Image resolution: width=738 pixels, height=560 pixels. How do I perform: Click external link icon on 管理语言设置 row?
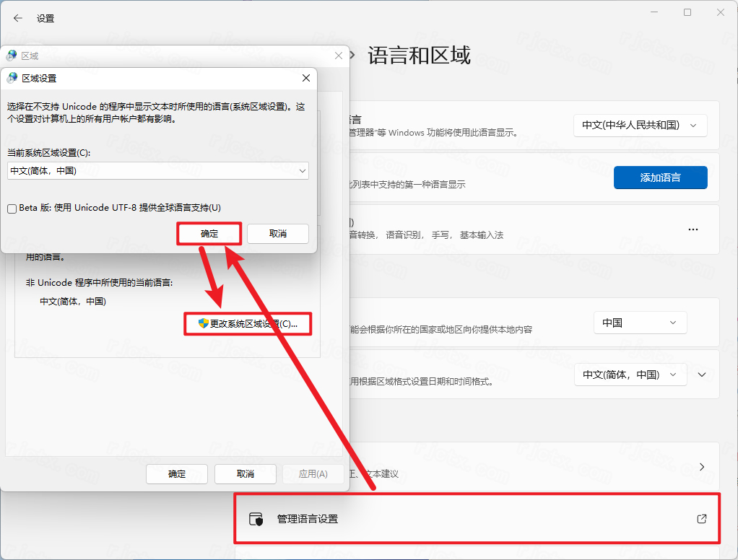point(701,519)
